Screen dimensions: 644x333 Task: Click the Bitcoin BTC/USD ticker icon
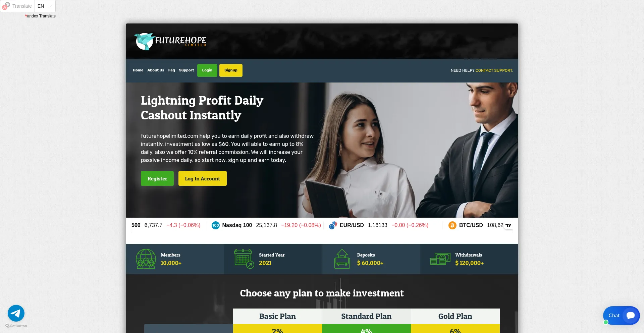[x=452, y=225]
